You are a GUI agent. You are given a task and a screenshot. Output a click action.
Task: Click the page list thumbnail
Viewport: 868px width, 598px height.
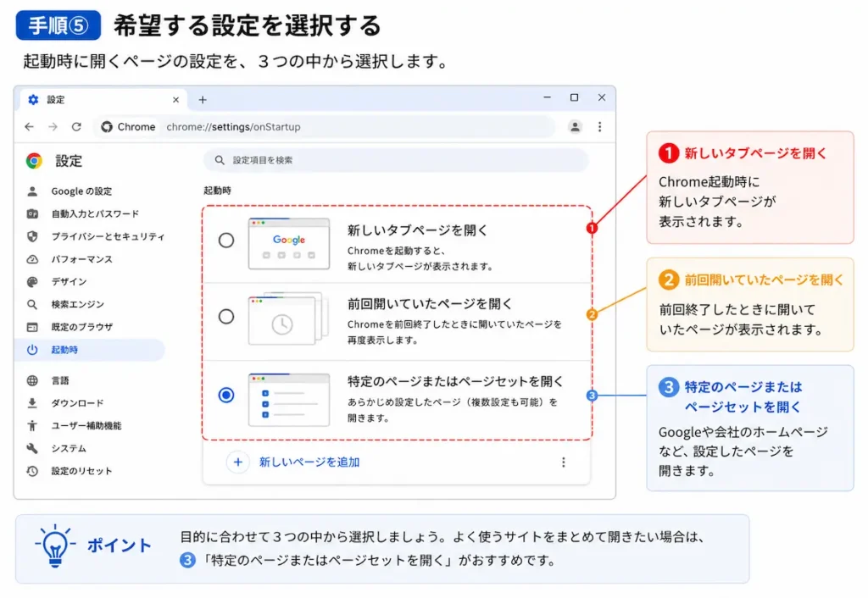(289, 400)
